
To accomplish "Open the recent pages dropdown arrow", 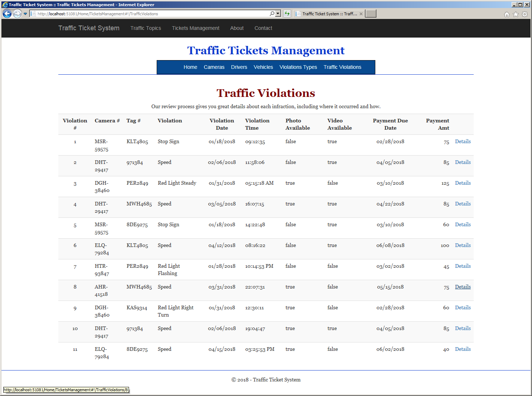I will pos(25,14).
